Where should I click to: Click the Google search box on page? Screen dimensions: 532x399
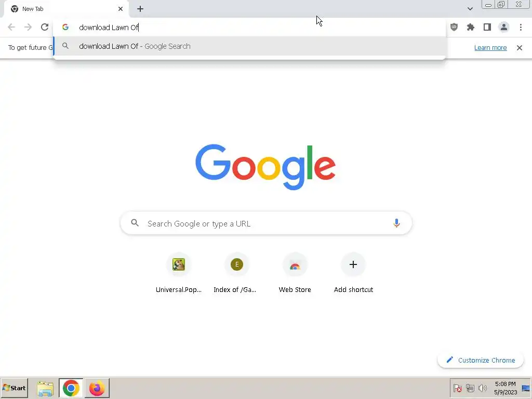coord(267,223)
